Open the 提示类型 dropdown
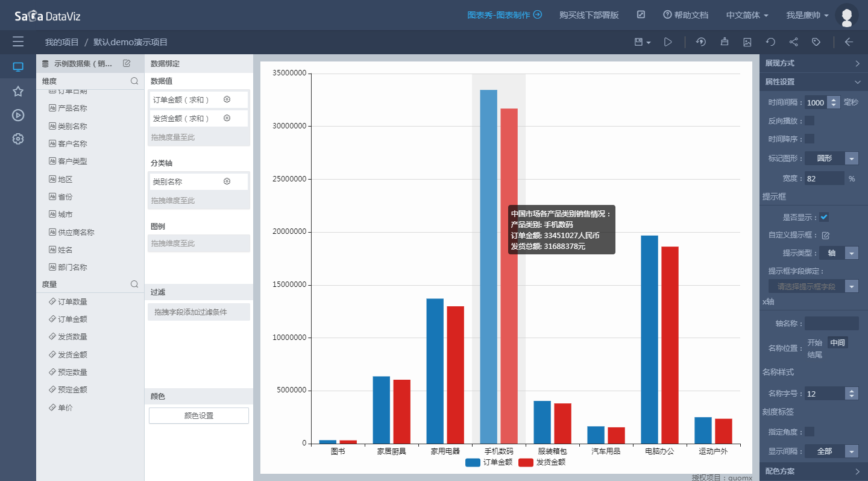 [x=851, y=253]
